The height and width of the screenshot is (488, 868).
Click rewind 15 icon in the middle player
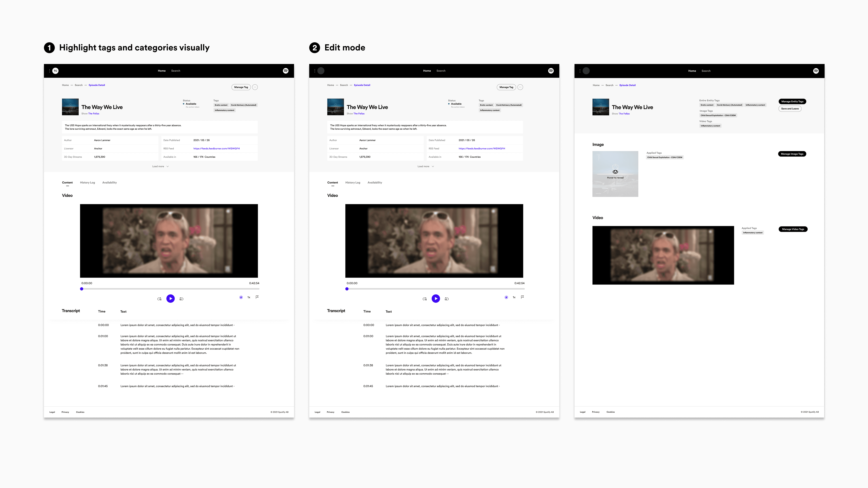point(425,299)
